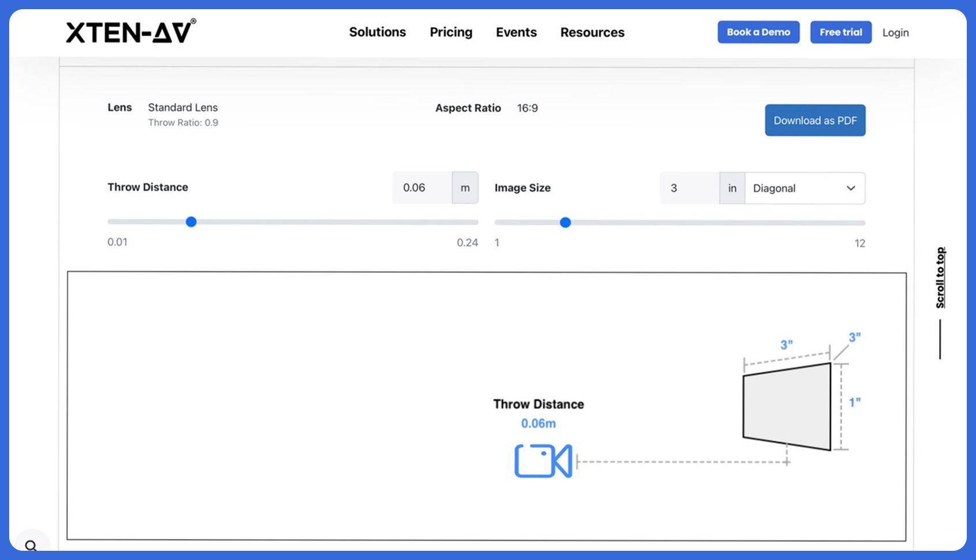Click the Book a Demo button
This screenshot has width=976, height=560.
click(x=758, y=32)
